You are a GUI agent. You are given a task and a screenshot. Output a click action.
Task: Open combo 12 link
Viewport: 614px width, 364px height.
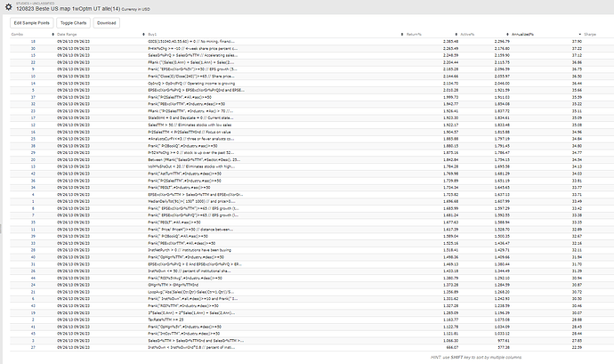pyautogui.click(x=33, y=125)
